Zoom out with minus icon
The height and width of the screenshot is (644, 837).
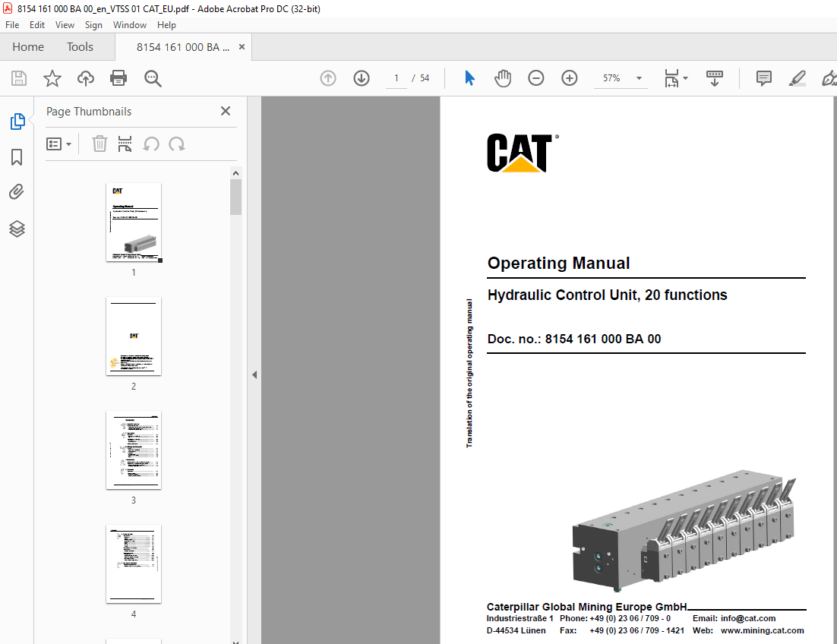[x=536, y=78]
